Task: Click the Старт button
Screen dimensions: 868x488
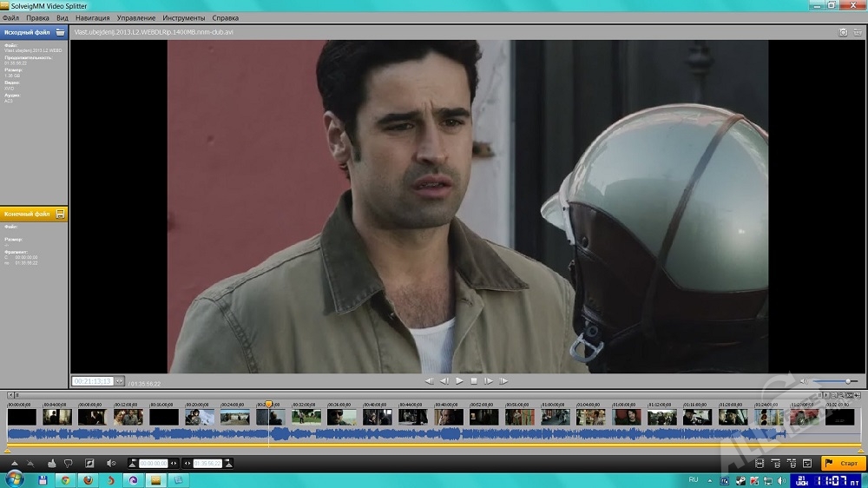Action: (842, 464)
